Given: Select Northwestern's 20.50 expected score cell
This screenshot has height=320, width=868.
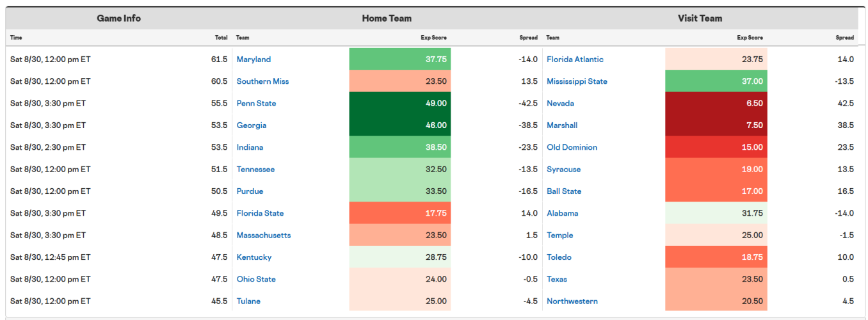Looking at the screenshot, I should pos(716,301).
